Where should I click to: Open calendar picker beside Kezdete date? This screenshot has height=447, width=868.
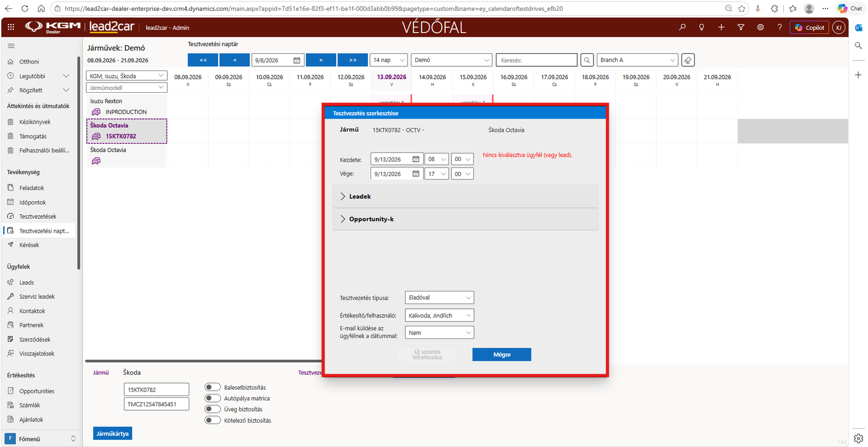tap(416, 159)
